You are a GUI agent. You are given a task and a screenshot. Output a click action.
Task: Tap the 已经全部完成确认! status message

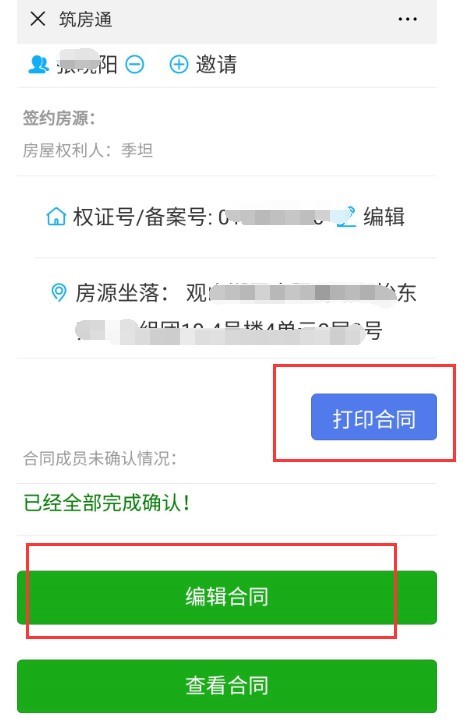click(x=107, y=503)
